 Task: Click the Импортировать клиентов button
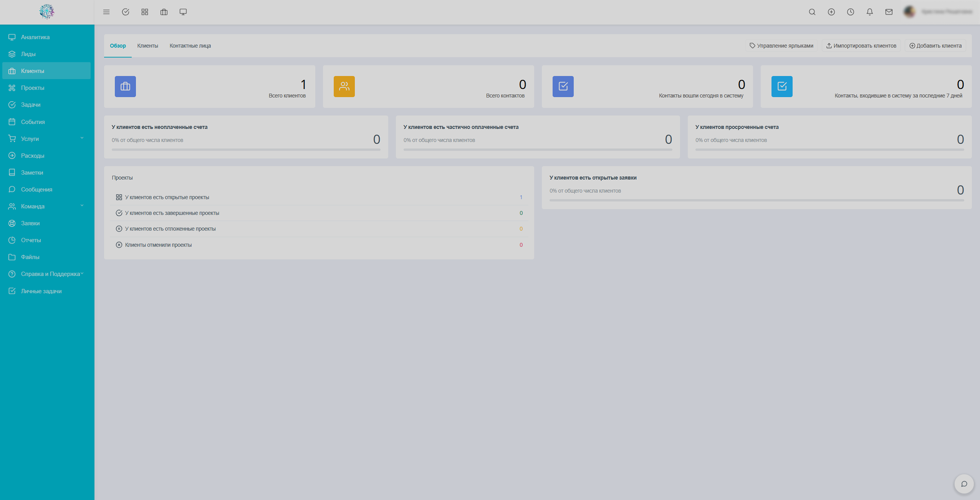tap(861, 46)
